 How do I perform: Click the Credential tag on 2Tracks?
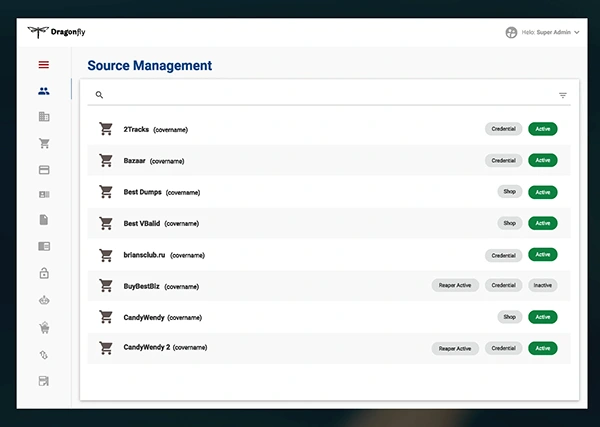pyautogui.click(x=504, y=129)
